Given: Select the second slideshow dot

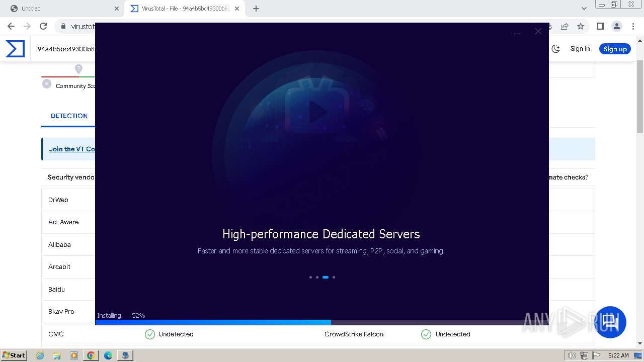Looking at the screenshot, I should pyautogui.click(x=317, y=277).
